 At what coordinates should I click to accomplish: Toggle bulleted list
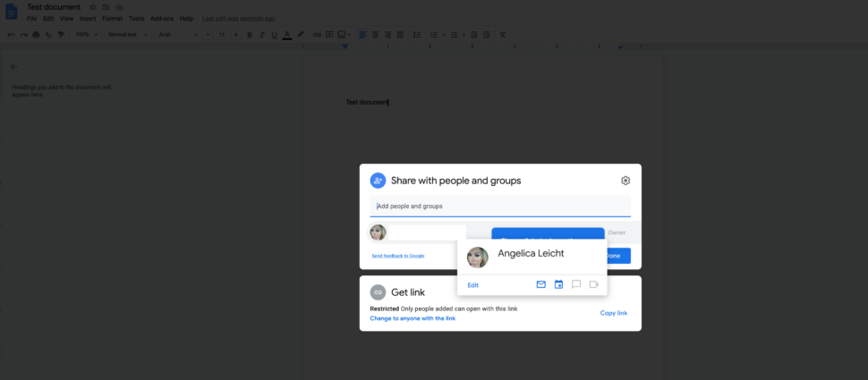coord(454,34)
